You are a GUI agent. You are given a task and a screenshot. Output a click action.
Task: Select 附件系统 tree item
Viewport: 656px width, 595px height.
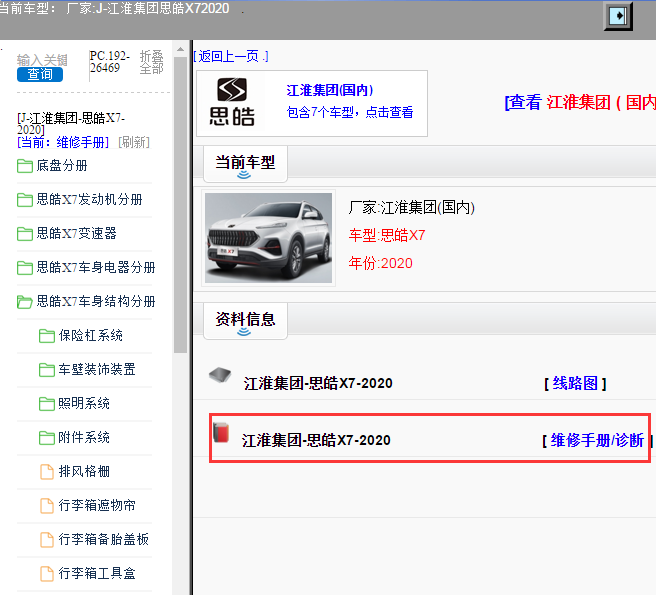84,438
